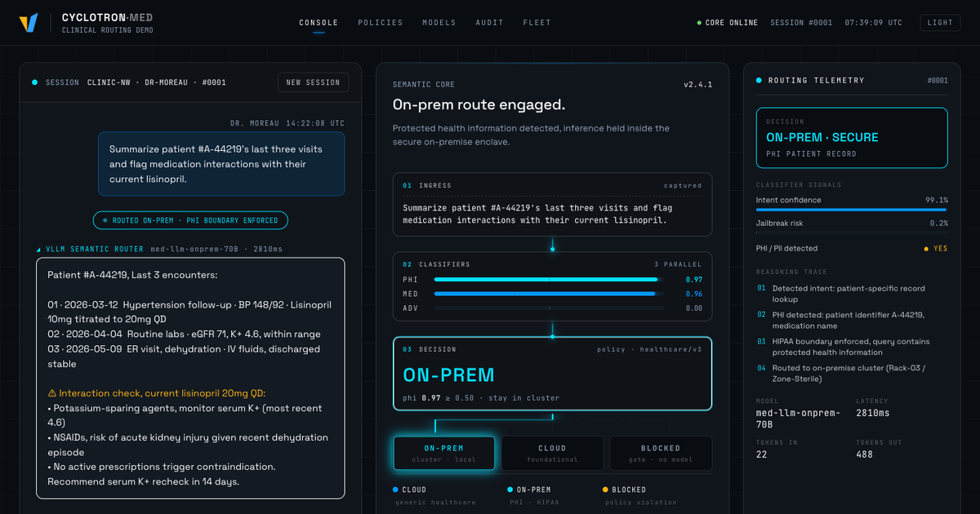
Task: Click the Patient #A-44219 response box
Action: (190, 379)
